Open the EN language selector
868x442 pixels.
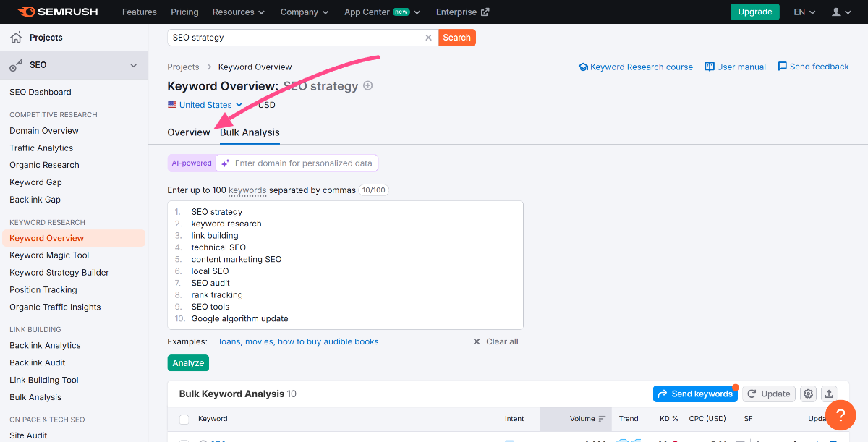[804, 12]
